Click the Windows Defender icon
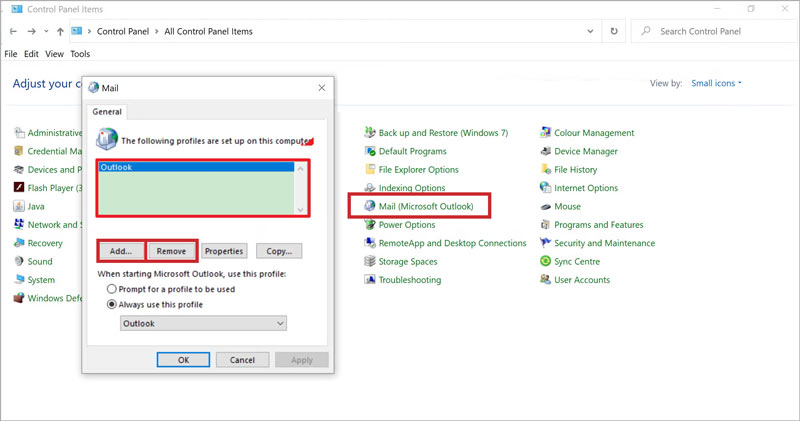This screenshot has height=421, width=800. click(19, 298)
